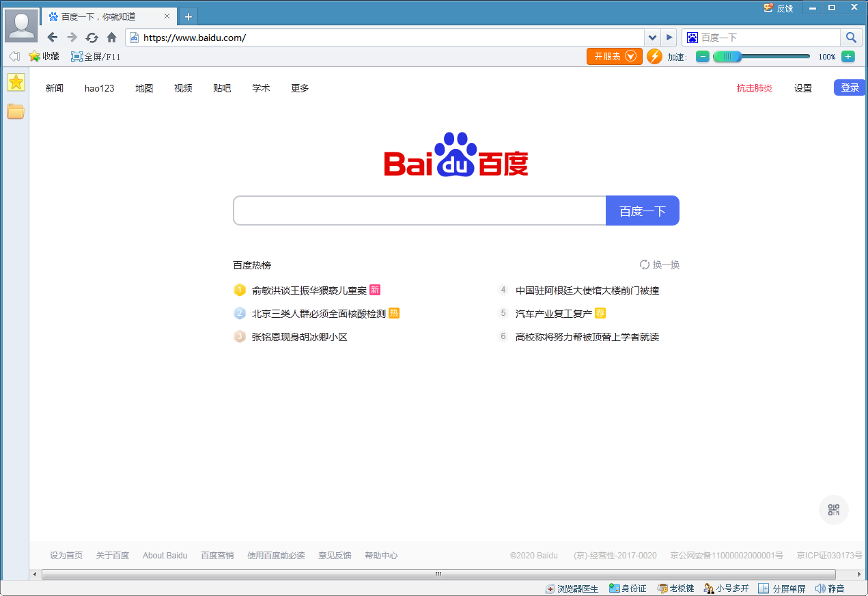Open a new tab with the plus button
This screenshot has height=596, width=868.
[188, 16]
